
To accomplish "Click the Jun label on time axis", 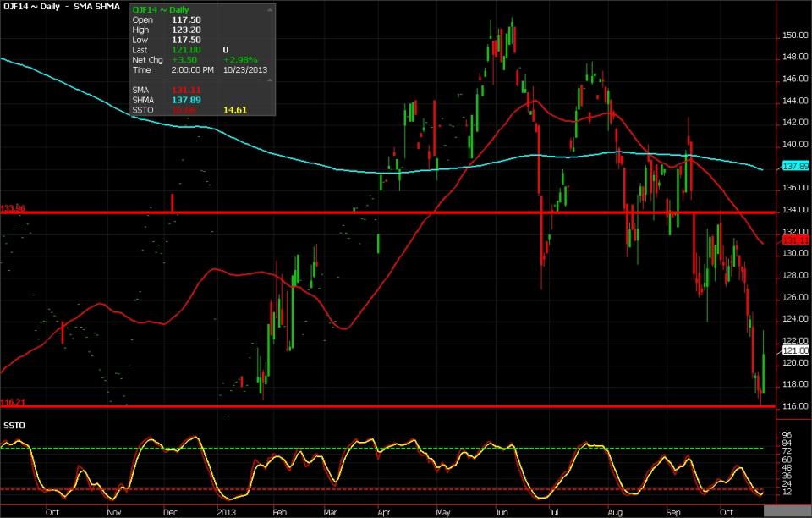I will [x=502, y=512].
